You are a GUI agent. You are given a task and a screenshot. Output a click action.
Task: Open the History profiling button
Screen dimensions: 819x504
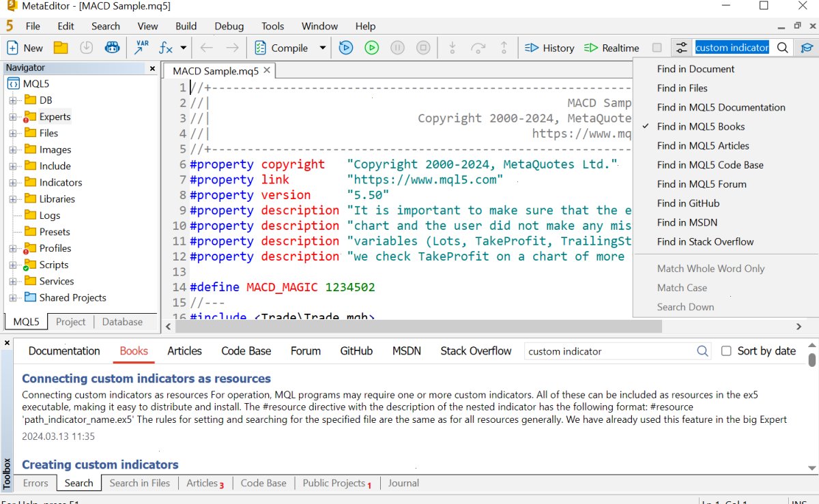pos(549,48)
